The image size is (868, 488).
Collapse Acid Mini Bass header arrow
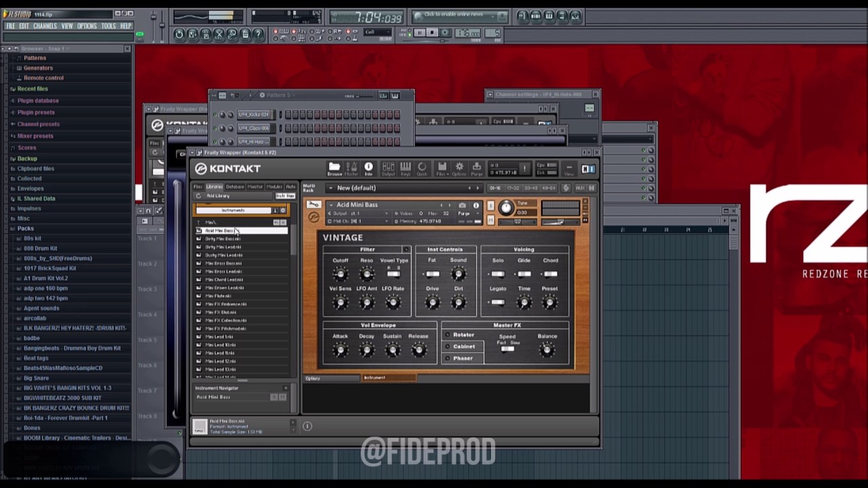[332, 205]
